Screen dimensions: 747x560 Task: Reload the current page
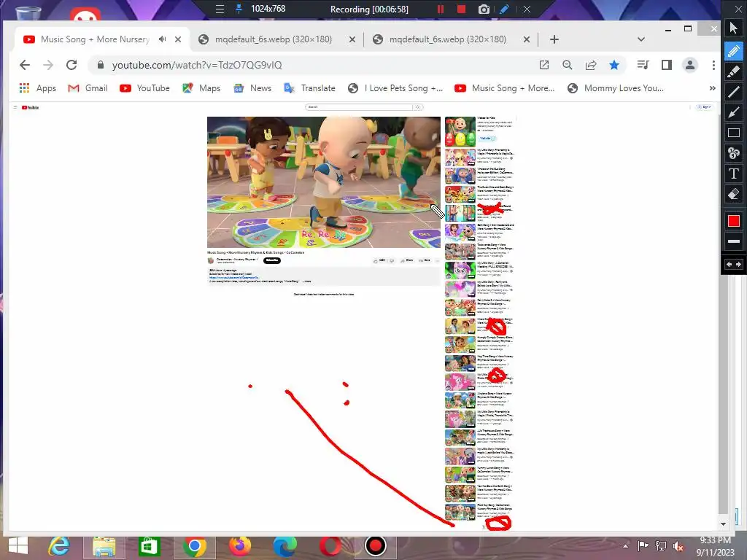(71, 65)
